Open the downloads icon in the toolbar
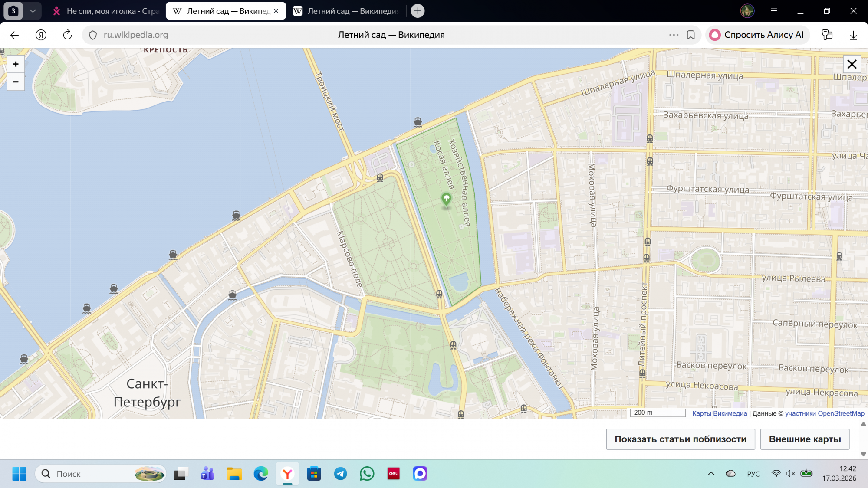This screenshot has height=488, width=868. point(853,35)
